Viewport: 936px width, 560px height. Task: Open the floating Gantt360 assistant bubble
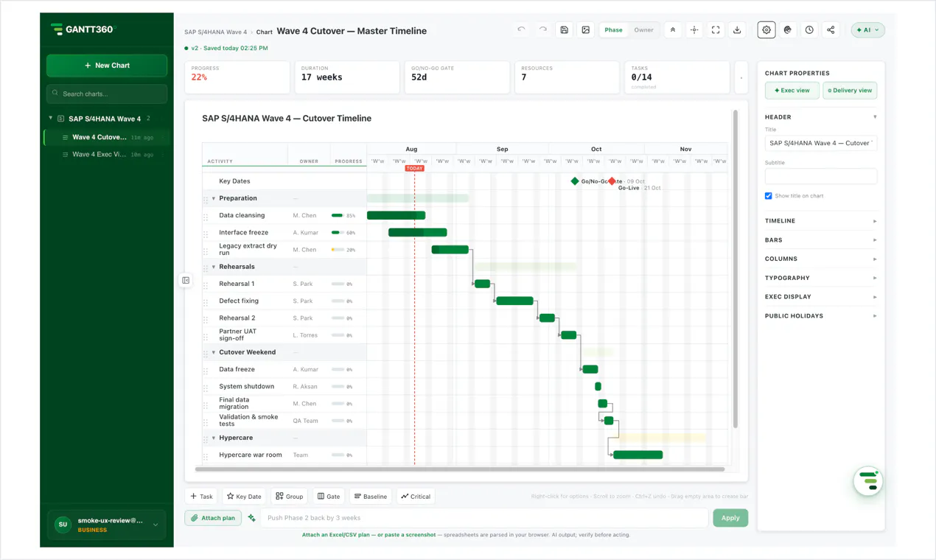tap(868, 481)
